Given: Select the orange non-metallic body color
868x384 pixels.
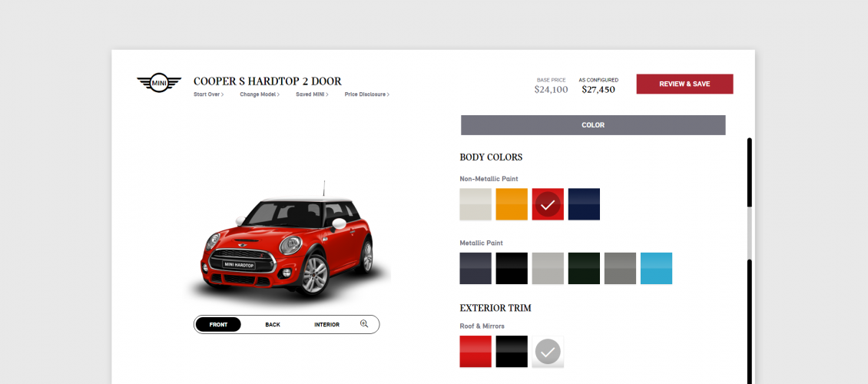Looking at the screenshot, I should pyautogui.click(x=512, y=204).
